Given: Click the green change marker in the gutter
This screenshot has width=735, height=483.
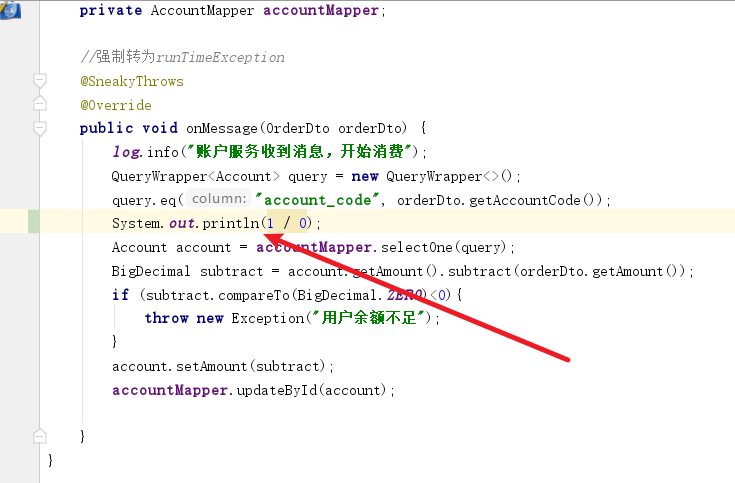Looking at the screenshot, I should pyautogui.click(x=34, y=222).
